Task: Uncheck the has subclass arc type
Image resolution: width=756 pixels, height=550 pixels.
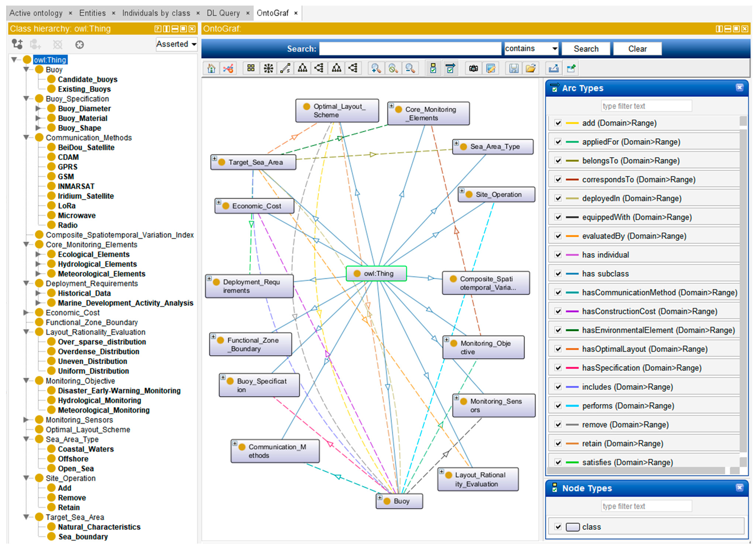Action: coord(558,274)
